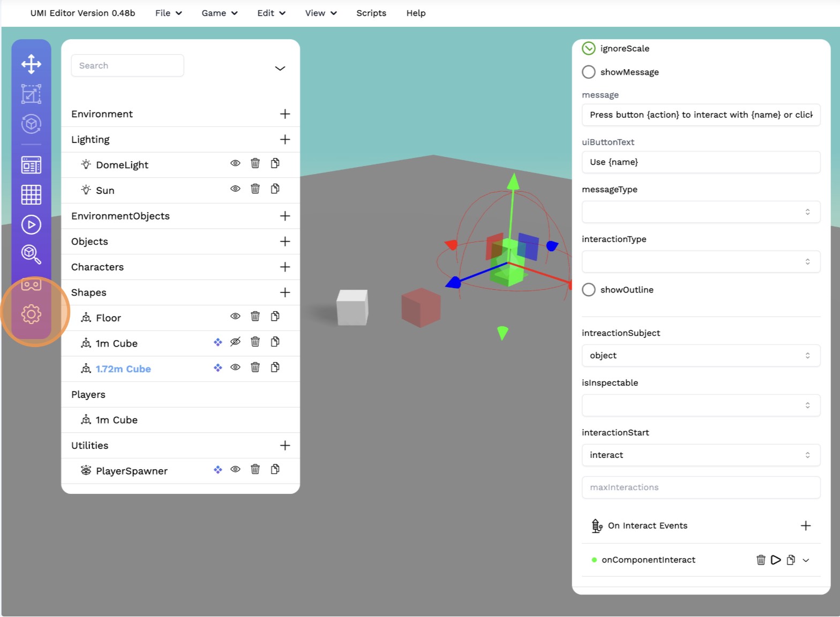Open the grid view from sidebar
Image resolution: width=840 pixels, height=617 pixels.
[31, 194]
